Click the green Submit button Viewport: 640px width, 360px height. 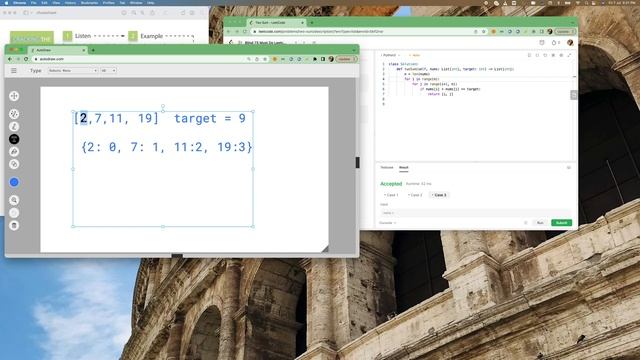coord(561,223)
